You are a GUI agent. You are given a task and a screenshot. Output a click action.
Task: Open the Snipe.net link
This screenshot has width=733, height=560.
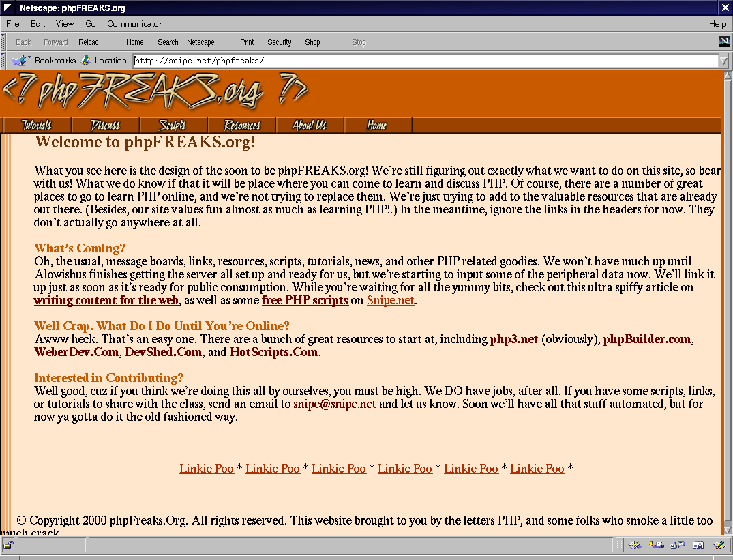pyautogui.click(x=390, y=300)
